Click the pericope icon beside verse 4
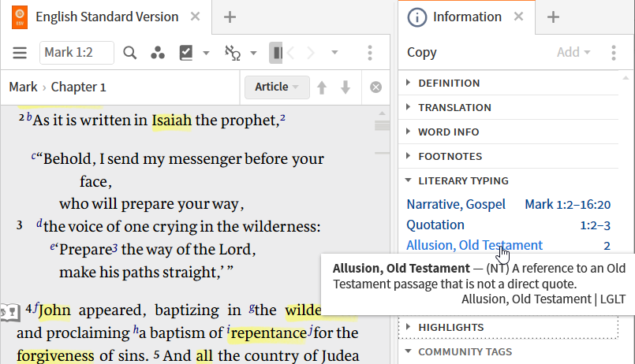This screenshot has height=364, width=635. click(9, 313)
